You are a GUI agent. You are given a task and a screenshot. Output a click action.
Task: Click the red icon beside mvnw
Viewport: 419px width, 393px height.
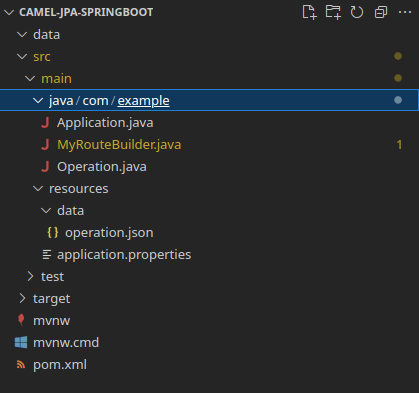point(21,320)
